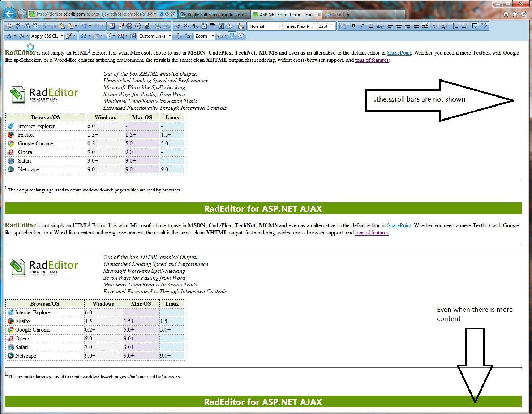The image size is (532, 414).
Task: Expand the Insert Symbol omega dropdown
Action: coord(89,36)
